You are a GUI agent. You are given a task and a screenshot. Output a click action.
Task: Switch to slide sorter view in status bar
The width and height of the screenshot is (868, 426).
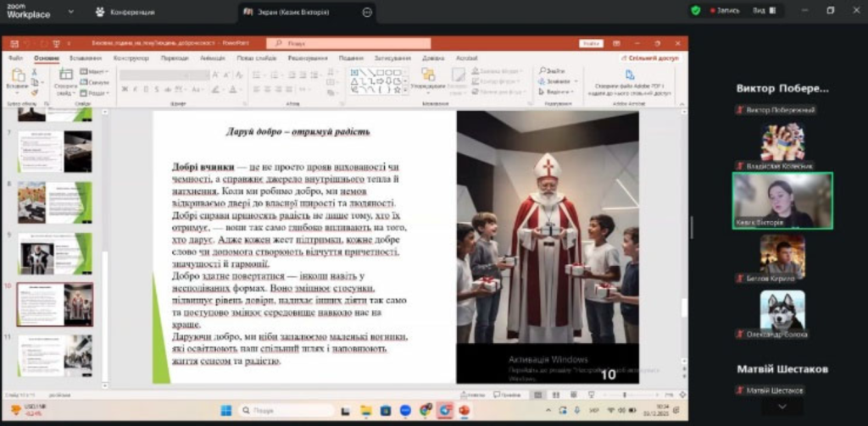pos(555,395)
